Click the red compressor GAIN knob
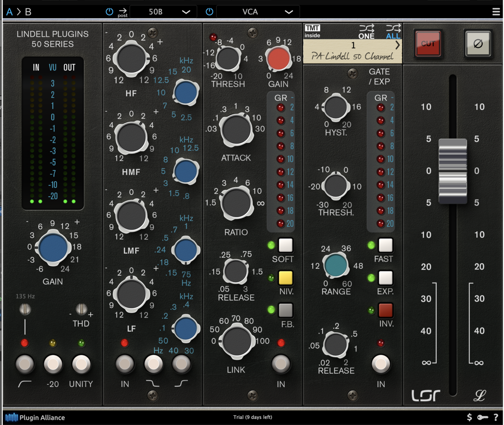504x425 pixels. tap(278, 58)
